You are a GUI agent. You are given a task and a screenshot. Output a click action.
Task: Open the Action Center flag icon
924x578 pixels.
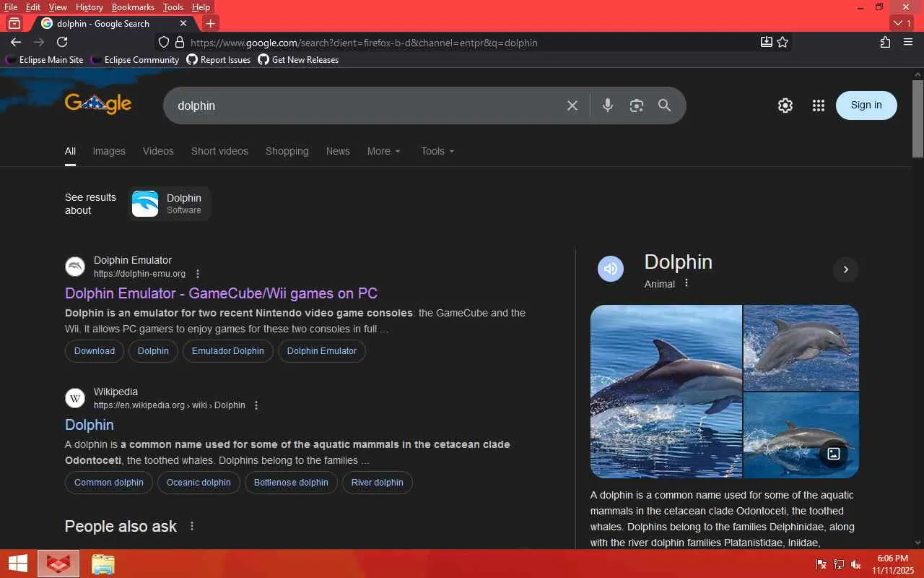[821, 564]
